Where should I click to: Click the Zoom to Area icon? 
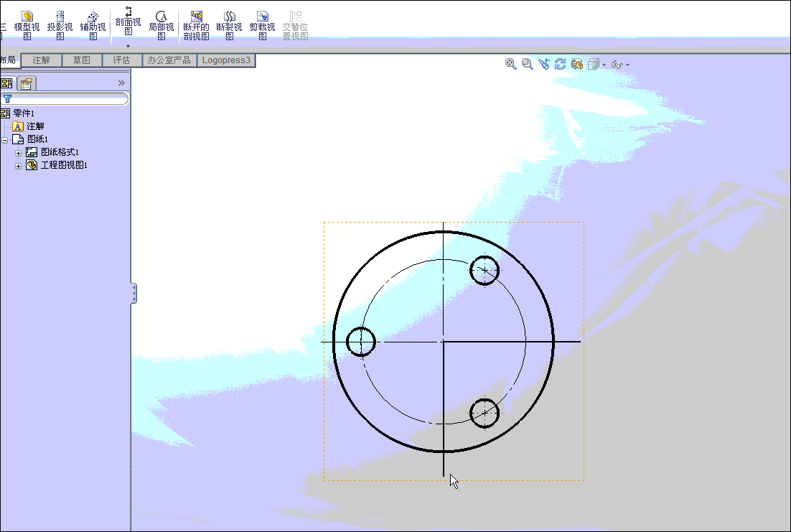pos(527,64)
